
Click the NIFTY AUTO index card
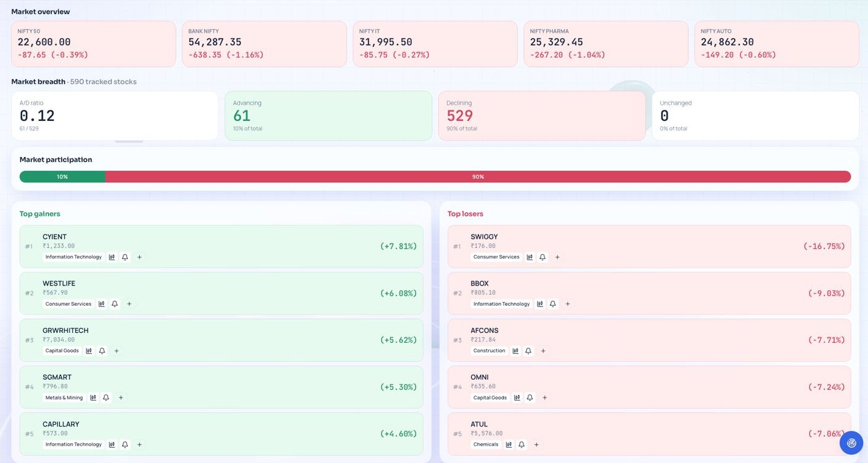click(x=777, y=44)
